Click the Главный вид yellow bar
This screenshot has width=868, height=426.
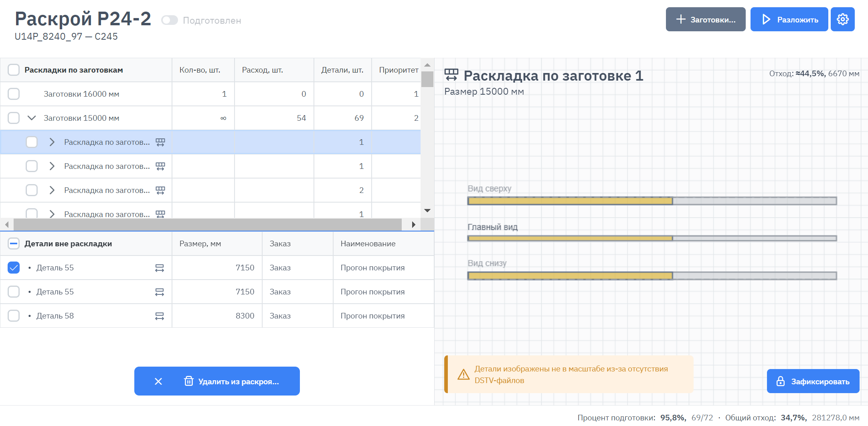point(570,238)
